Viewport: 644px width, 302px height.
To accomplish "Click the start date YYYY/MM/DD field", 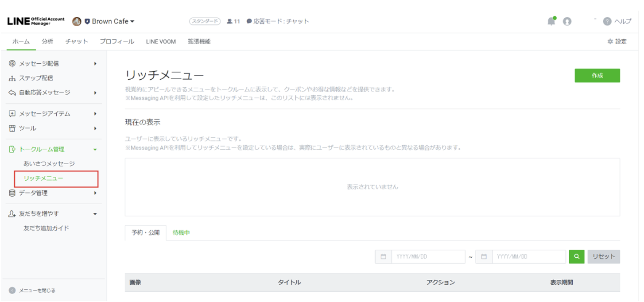I will (428, 256).
